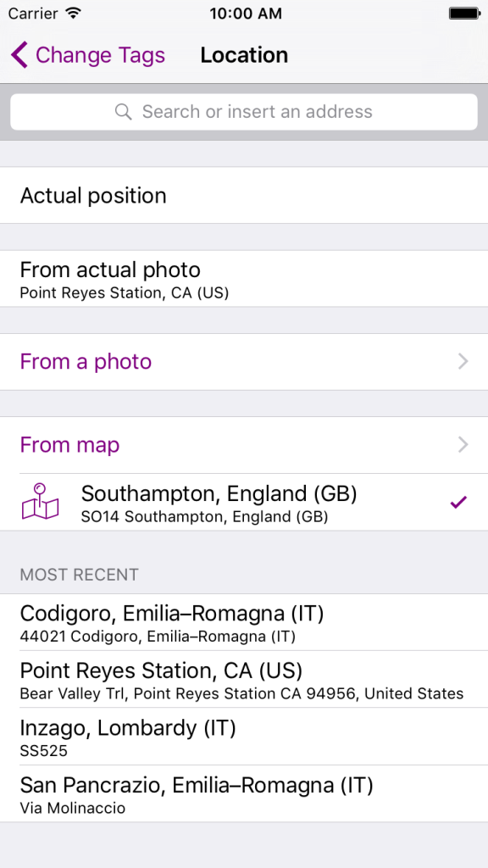The height and width of the screenshot is (868, 488).
Task: Tap the chevron on the From map row
Action: click(x=463, y=444)
